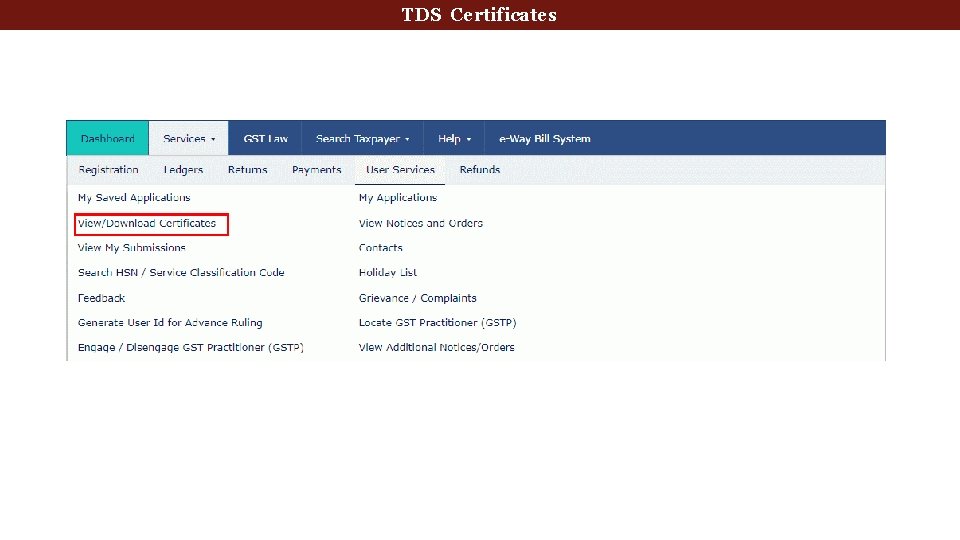Select the Refunds submenu tab
Image resolution: width=960 pixels, height=540 pixels.
479,170
